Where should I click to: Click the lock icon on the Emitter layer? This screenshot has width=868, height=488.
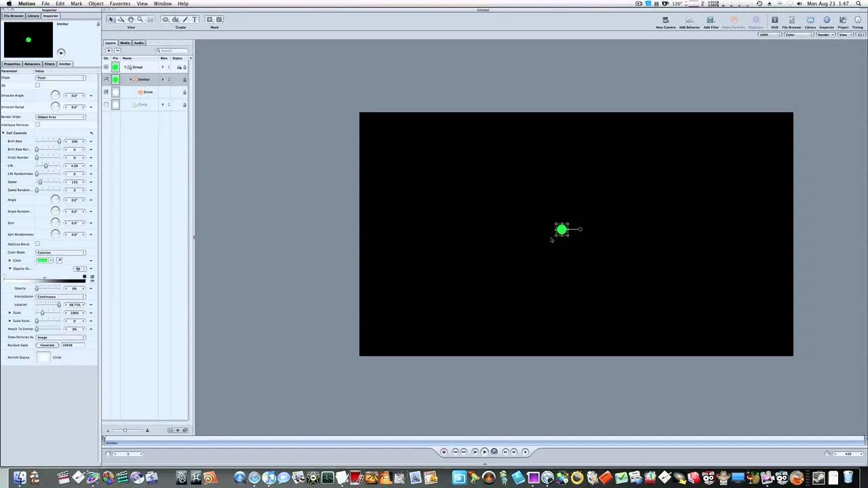coord(184,79)
